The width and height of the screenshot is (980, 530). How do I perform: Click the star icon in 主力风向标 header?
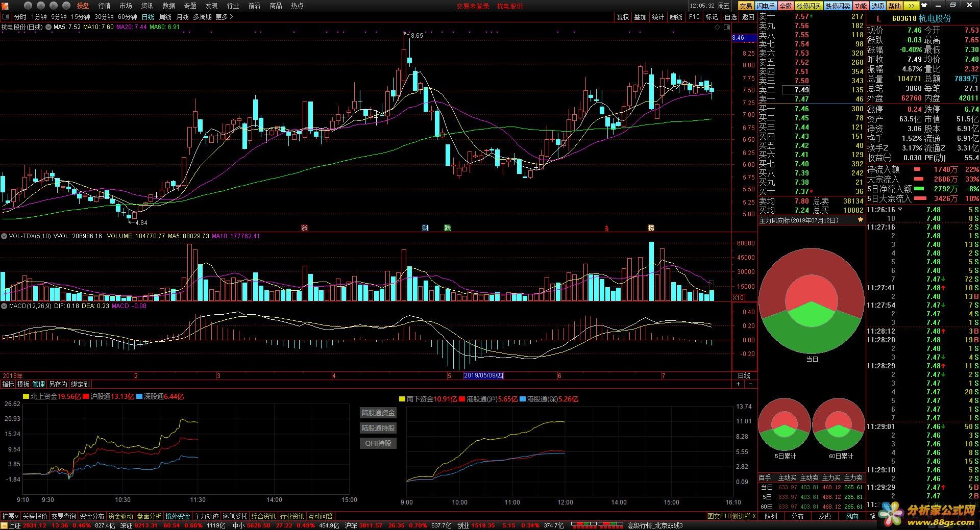pos(861,220)
